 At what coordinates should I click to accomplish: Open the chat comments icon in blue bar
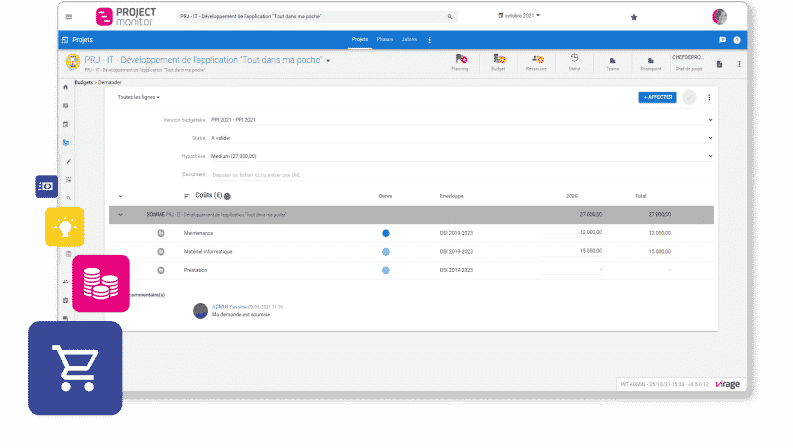722,40
